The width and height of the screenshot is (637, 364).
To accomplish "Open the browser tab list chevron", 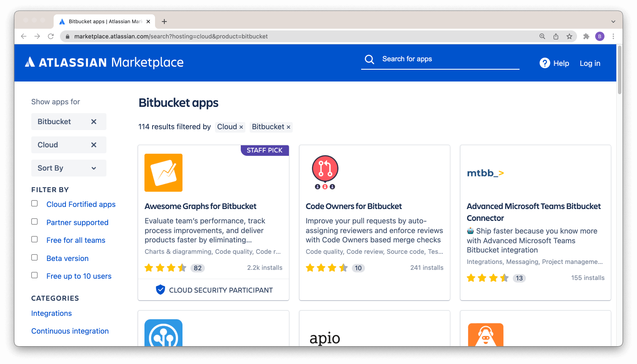I will [613, 22].
